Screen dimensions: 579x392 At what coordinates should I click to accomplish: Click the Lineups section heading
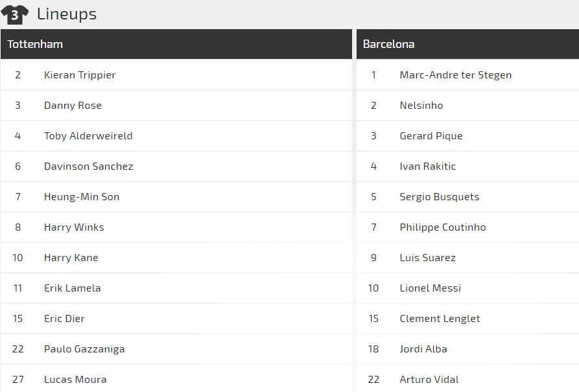click(x=67, y=14)
